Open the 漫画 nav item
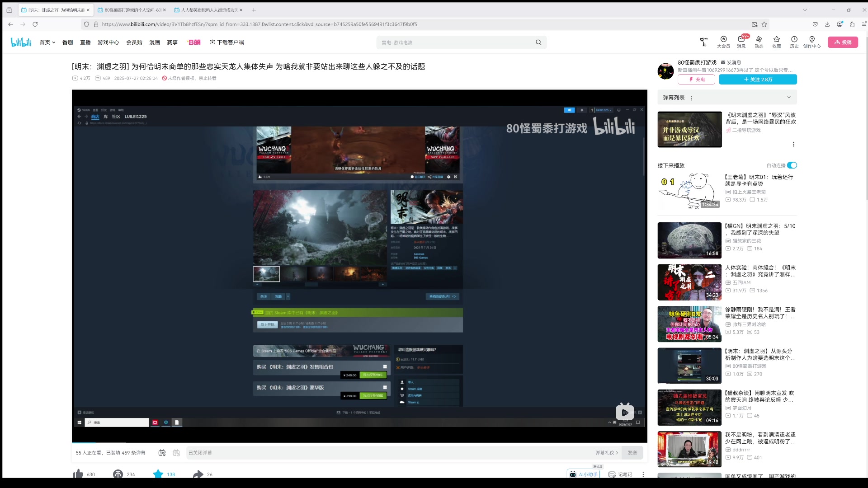 pos(155,42)
